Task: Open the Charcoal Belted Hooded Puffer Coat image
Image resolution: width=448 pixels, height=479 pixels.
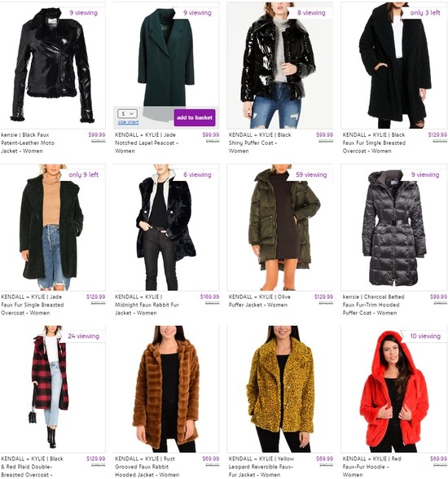Action: coord(393,227)
